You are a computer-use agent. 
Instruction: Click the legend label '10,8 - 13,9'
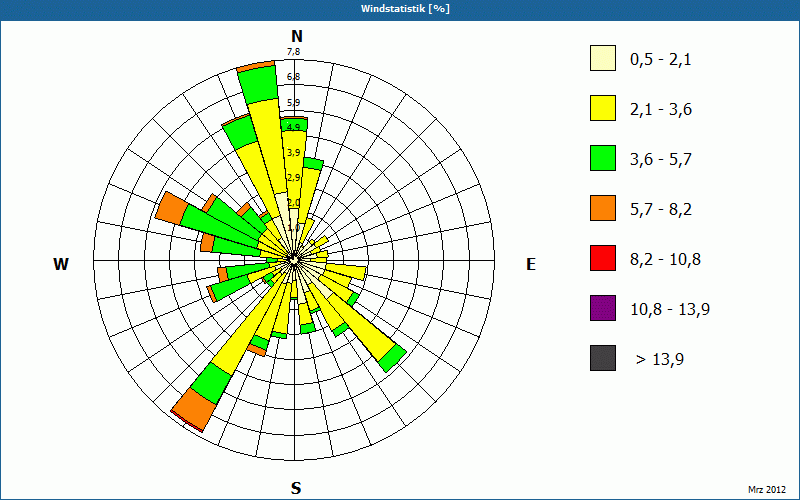[x=670, y=310]
